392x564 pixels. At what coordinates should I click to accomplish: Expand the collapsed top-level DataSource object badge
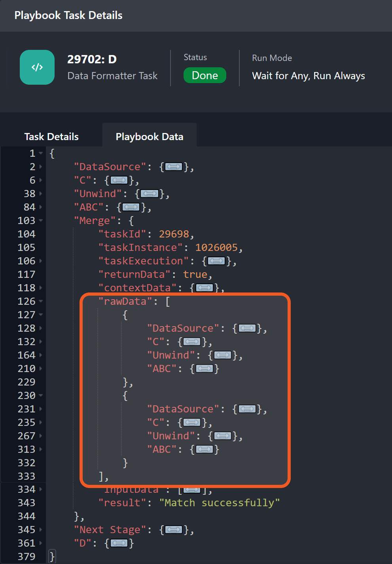point(174,167)
